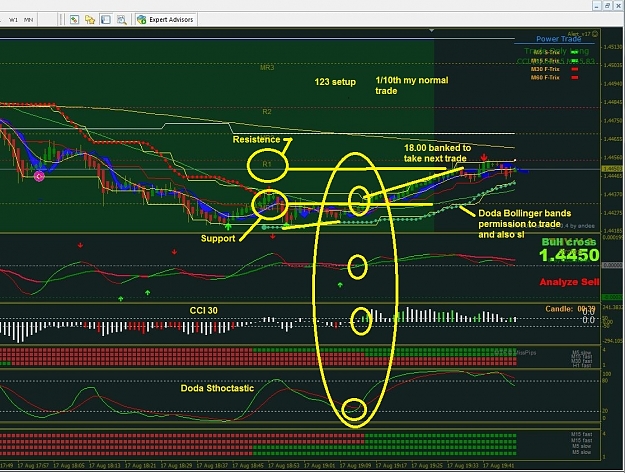625x473 pixels.
Task: Click the Power Trade label
Action: pyautogui.click(x=558, y=39)
